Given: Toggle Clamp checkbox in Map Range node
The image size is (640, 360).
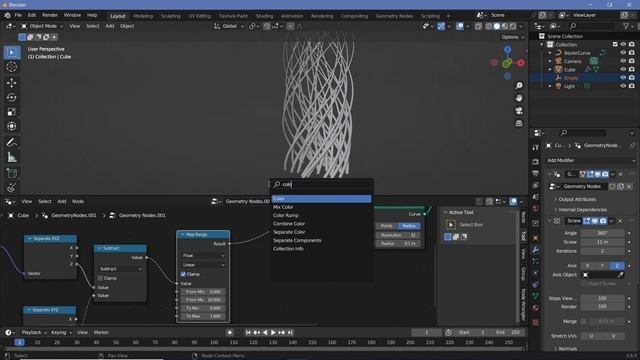Looking at the screenshot, I should (183, 274).
